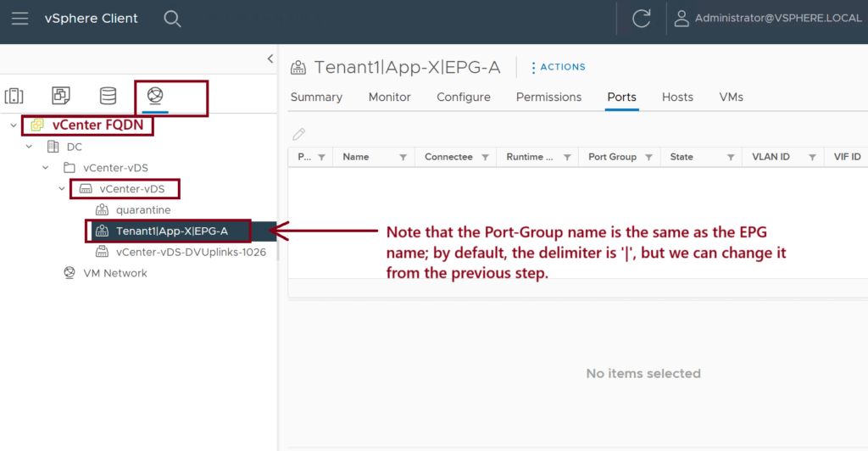Image resolution: width=868 pixels, height=451 pixels.
Task: Filter the Runtime column
Action: (567, 157)
